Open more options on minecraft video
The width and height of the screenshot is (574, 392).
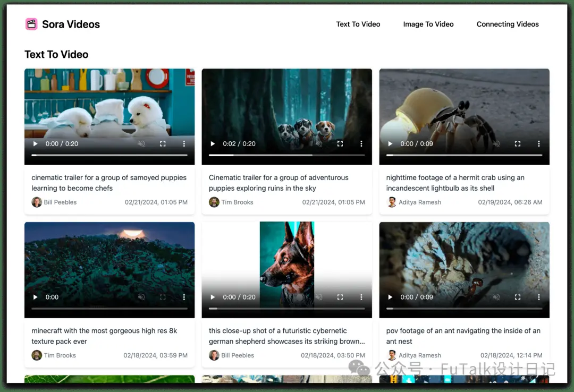pyautogui.click(x=184, y=297)
